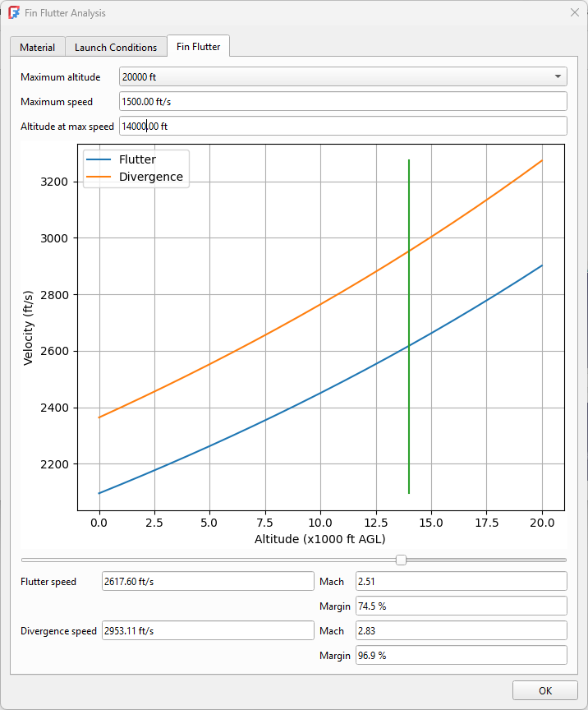The width and height of the screenshot is (588, 710).
Task: Select the Flutter Mach number field
Action: (x=461, y=582)
